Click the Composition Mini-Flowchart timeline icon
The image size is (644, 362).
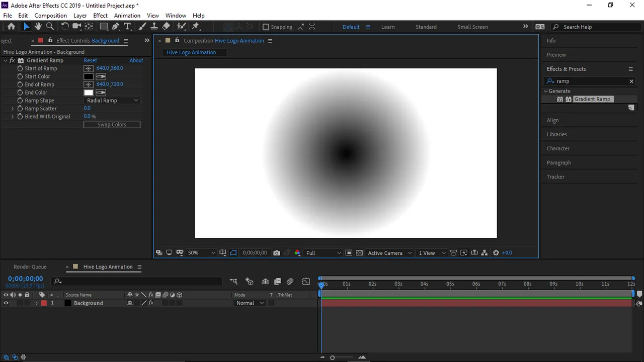pyautogui.click(x=233, y=282)
